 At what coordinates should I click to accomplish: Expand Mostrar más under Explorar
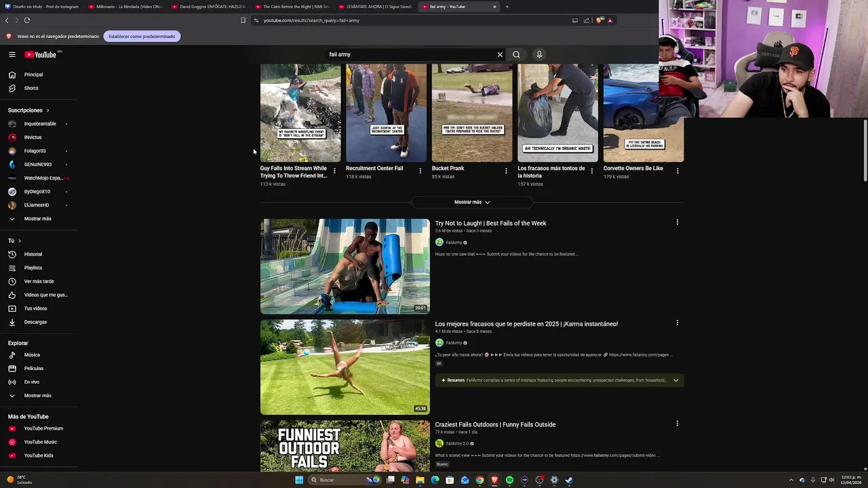(x=39, y=395)
